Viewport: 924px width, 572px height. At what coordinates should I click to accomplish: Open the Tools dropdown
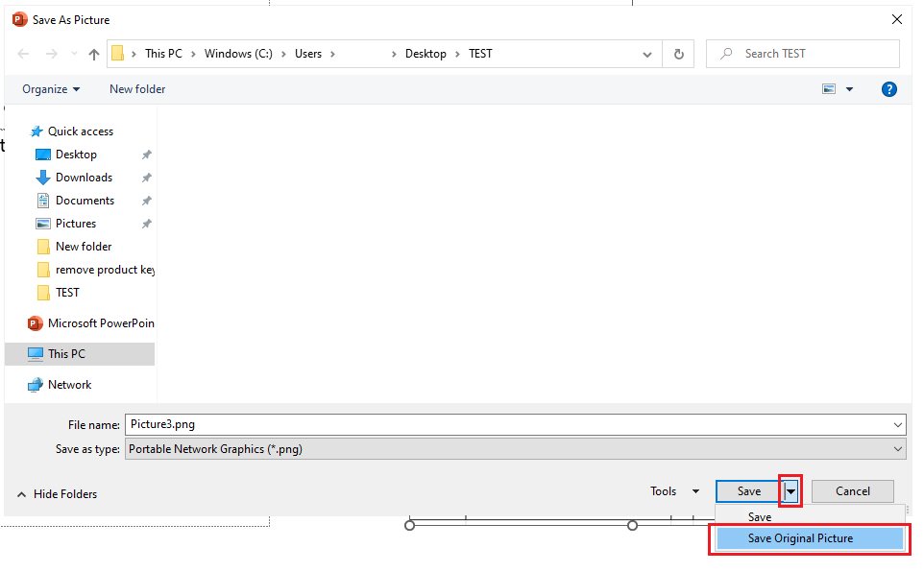point(673,490)
